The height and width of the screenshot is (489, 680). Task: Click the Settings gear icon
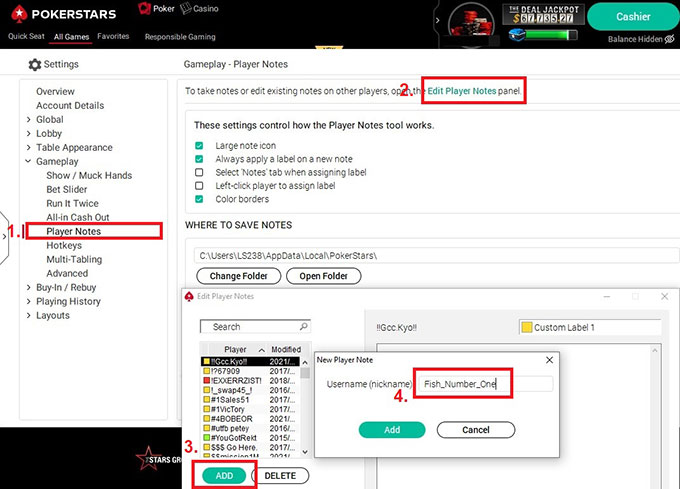[35, 65]
